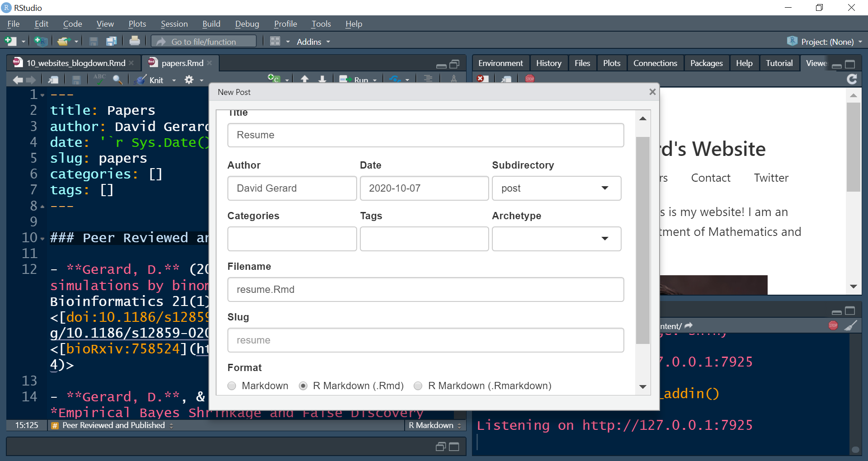This screenshot has width=868, height=461.
Task: Run the current line with the Run button
Action: (x=354, y=80)
